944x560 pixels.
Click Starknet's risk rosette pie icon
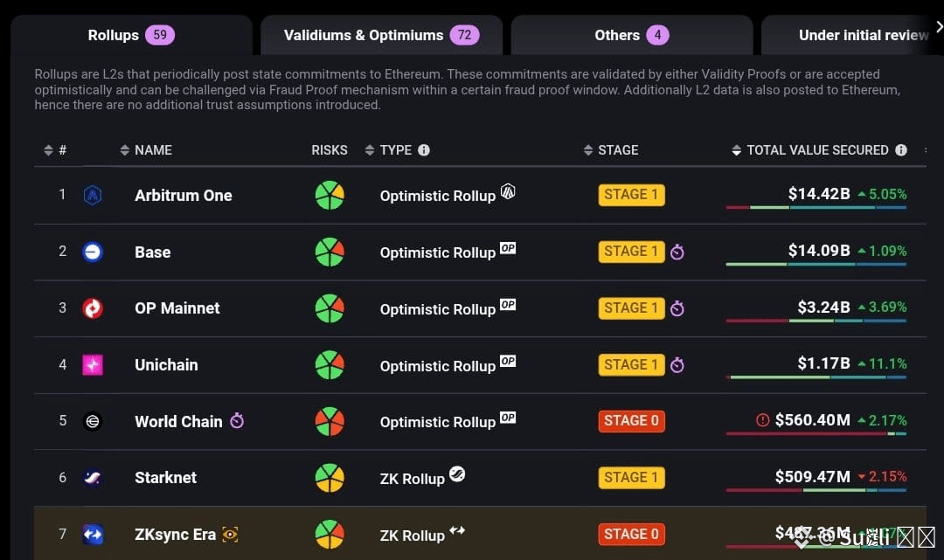point(330,478)
